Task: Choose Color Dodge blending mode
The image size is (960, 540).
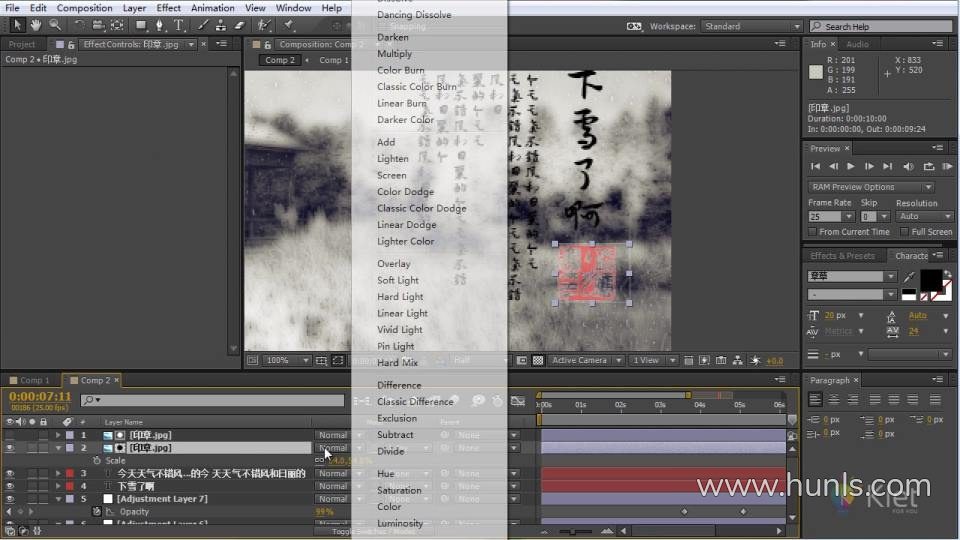Action: tap(405, 192)
